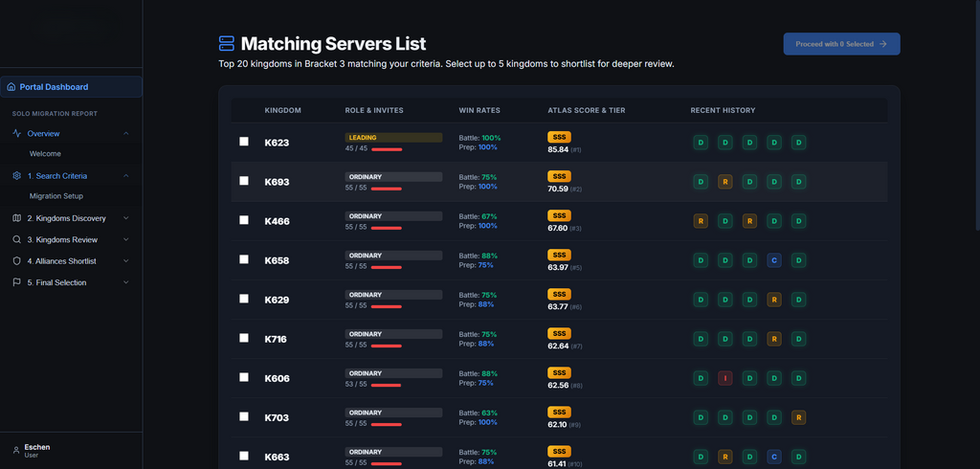Click the map icon for Kingdoms Discovery
Image resolution: width=980 pixels, height=469 pixels.
(x=17, y=218)
